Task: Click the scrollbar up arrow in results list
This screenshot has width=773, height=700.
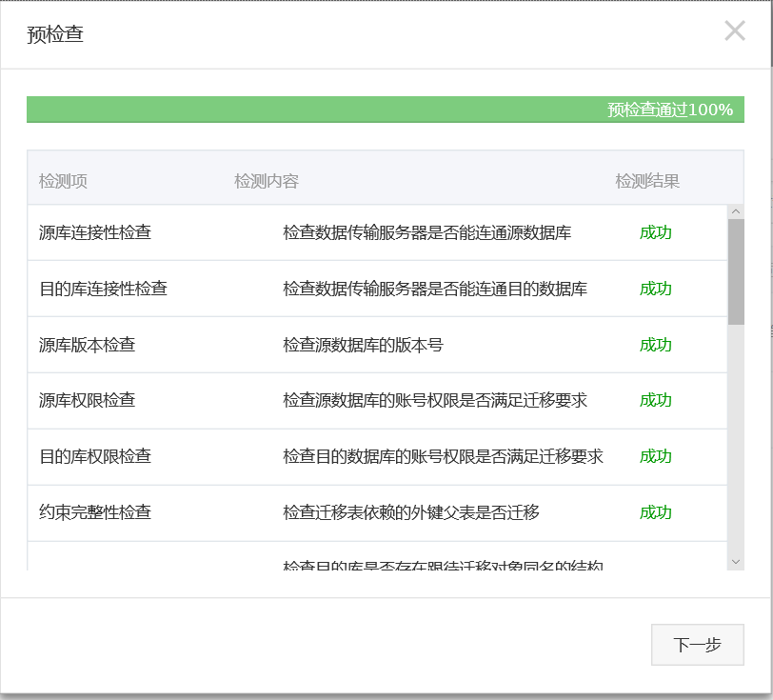Action: [x=735, y=212]
